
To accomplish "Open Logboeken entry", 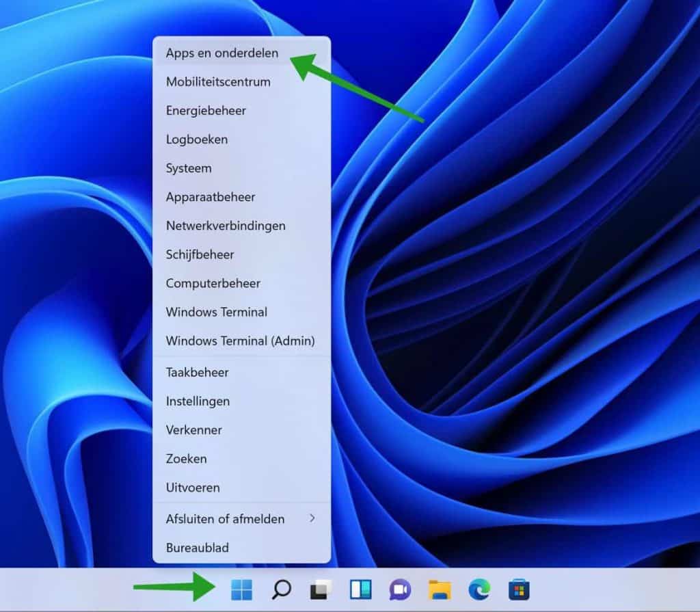I will pos(197,139).
